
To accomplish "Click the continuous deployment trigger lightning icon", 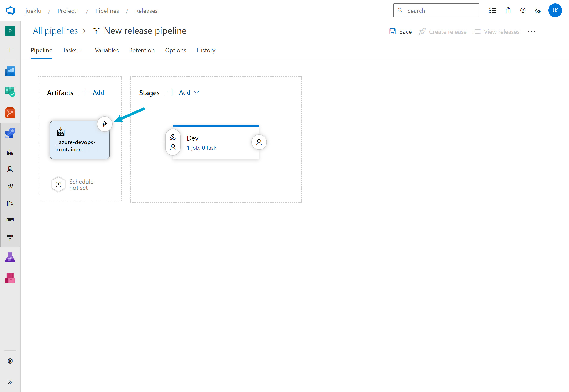I will (x=105, y=124).
